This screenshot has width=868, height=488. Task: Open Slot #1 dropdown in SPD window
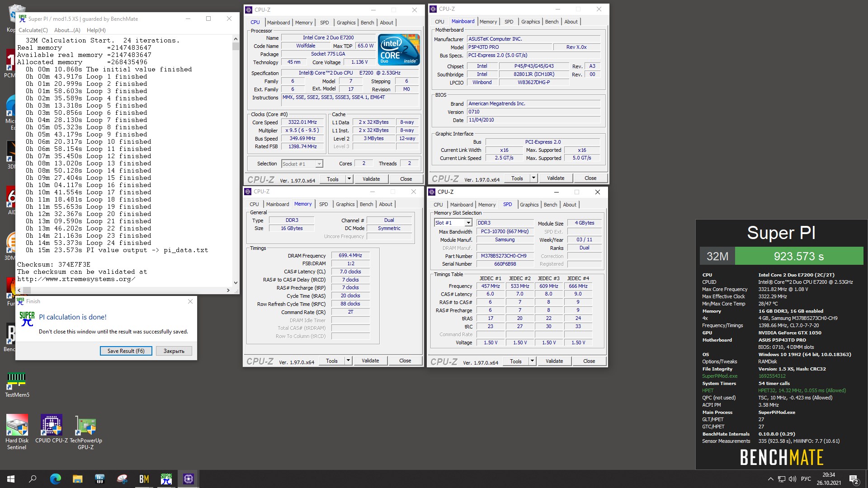(453, 223)
